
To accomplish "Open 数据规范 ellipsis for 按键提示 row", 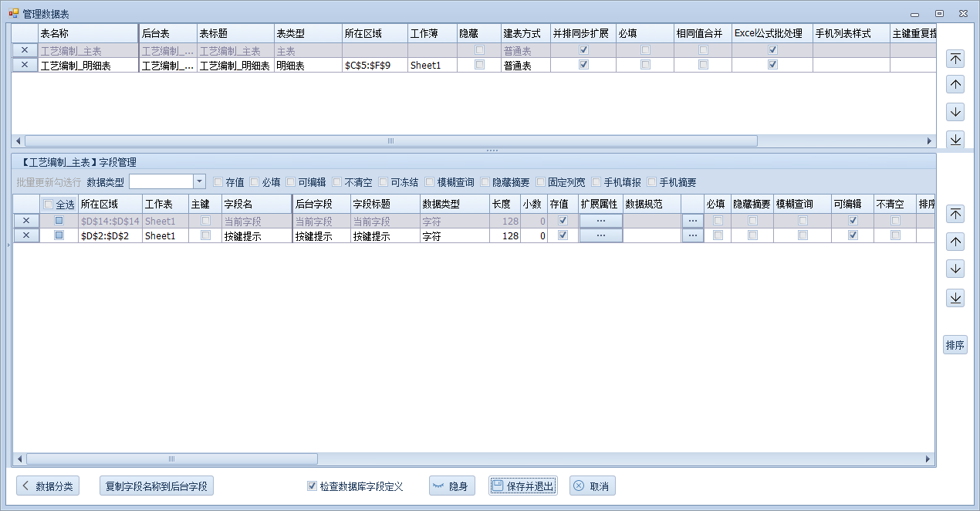I will 692,236.
